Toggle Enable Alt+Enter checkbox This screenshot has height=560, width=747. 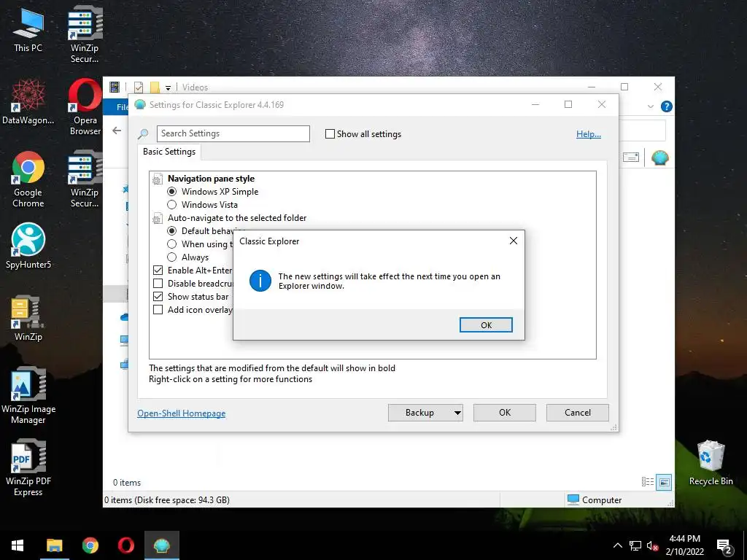(158, 271)
